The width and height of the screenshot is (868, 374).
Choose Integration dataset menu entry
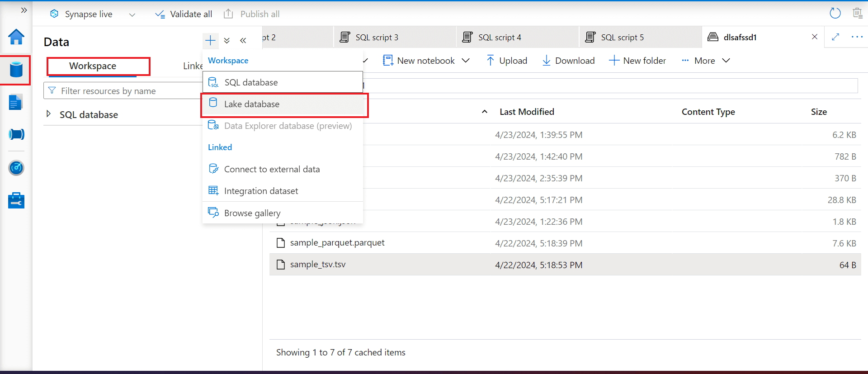tap(261, 191)
